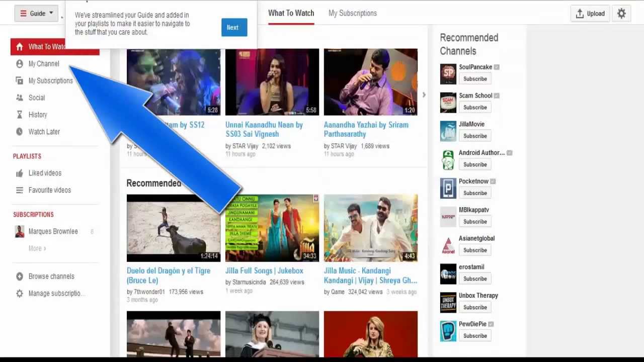
Task: Open the Jilla Full Songs Jukebox thumbnail
Action: coord(272,228)
